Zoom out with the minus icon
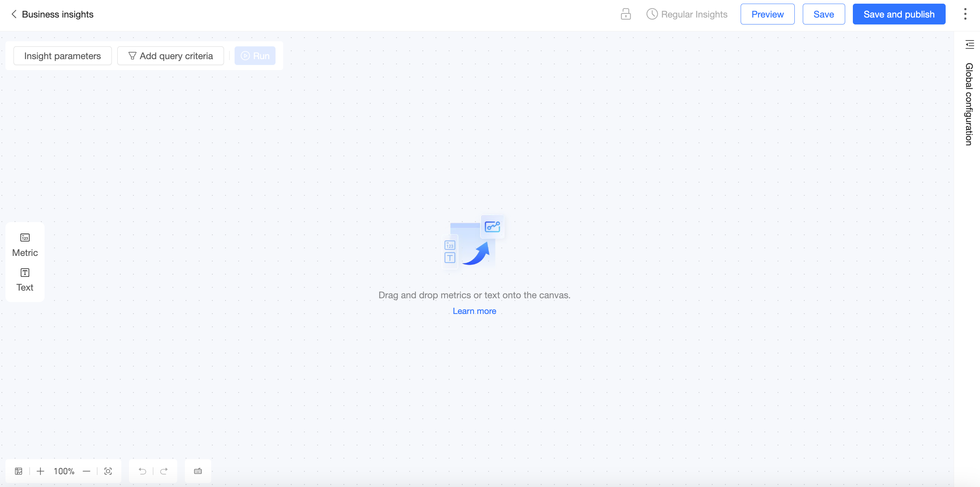Viewport: 980px width, 487px height. tap(86, 471)
